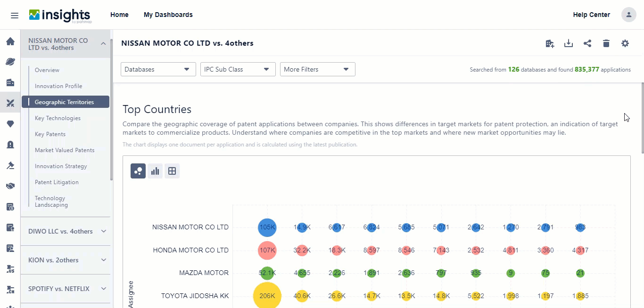Open the Databases filter dropdown

[x=158, y=69]
